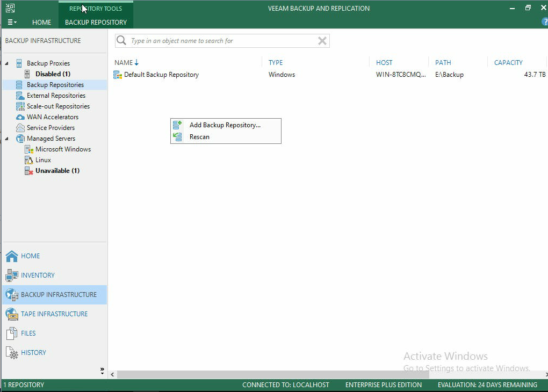Switch to the BACKUP REPOSITORY ribbon tab

coord(96,23)
